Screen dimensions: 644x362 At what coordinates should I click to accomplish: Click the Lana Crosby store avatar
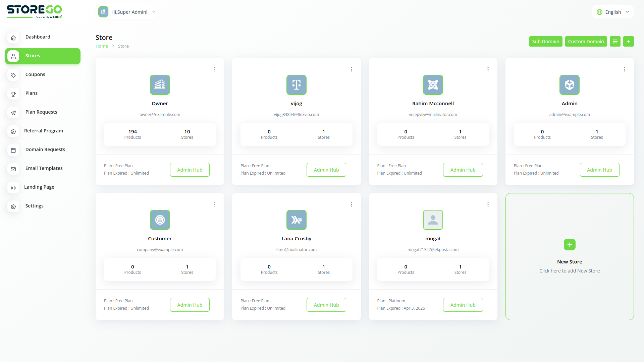tap(296, 220)
